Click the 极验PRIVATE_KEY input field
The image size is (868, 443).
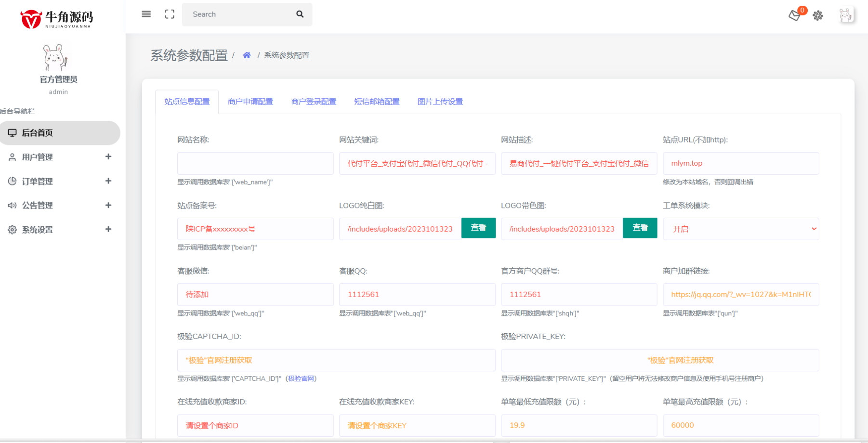click(660, 360)
